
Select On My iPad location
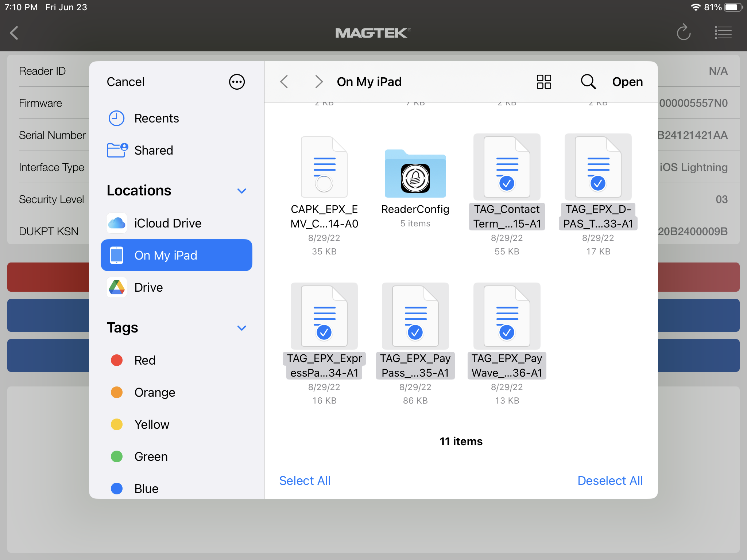(177, 255)
